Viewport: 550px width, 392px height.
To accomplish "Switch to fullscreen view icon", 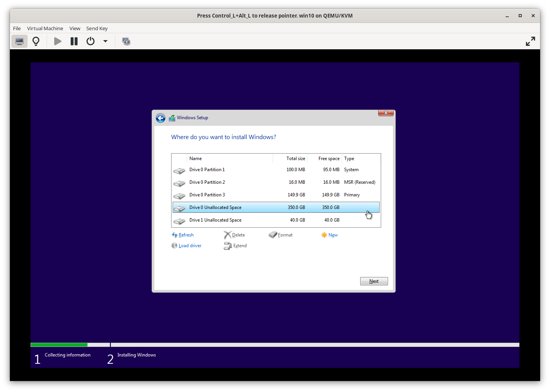I will (531, 41).
